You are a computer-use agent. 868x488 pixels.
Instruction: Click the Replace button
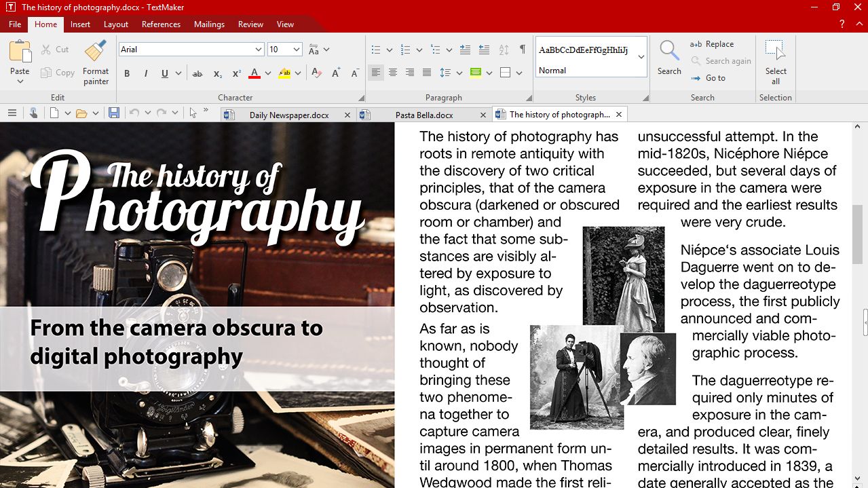click(x=712, y=44)
